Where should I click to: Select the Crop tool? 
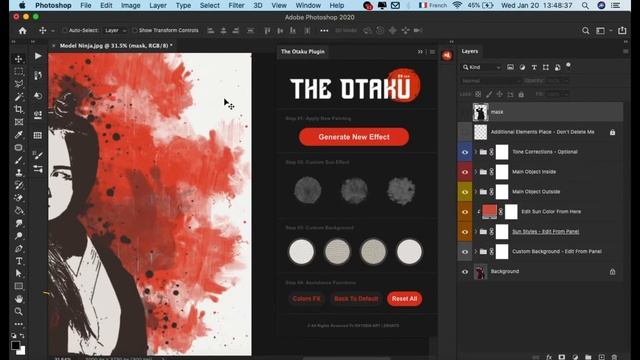(x=18, y=109)
